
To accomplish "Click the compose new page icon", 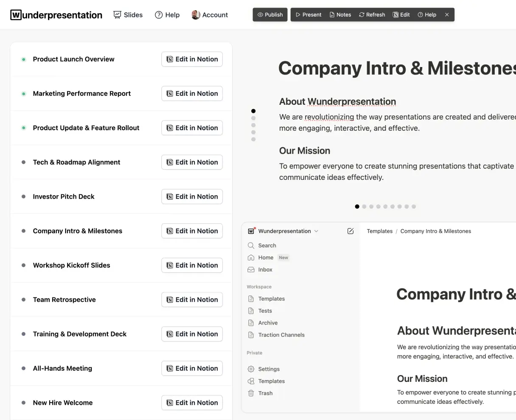I will point(351,231).
